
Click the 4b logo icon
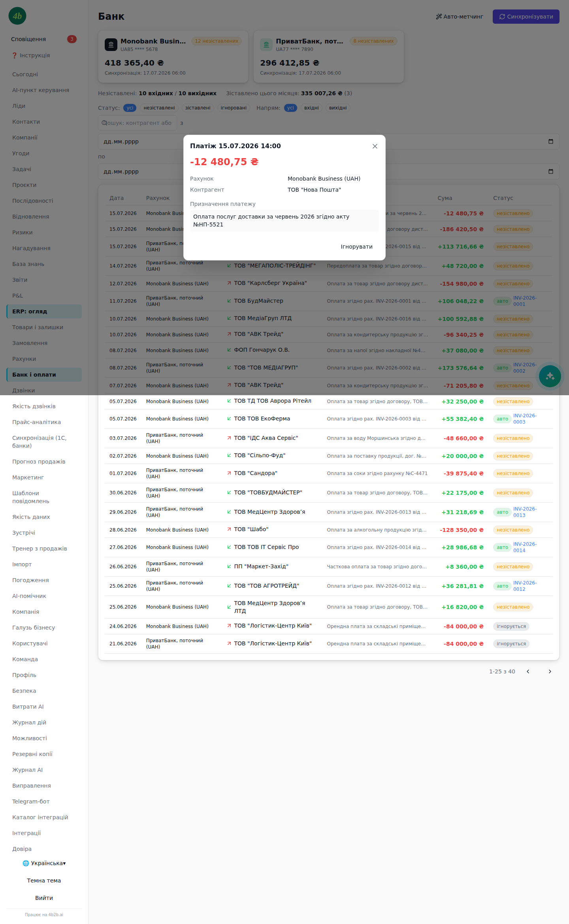(x=17, y=16)
